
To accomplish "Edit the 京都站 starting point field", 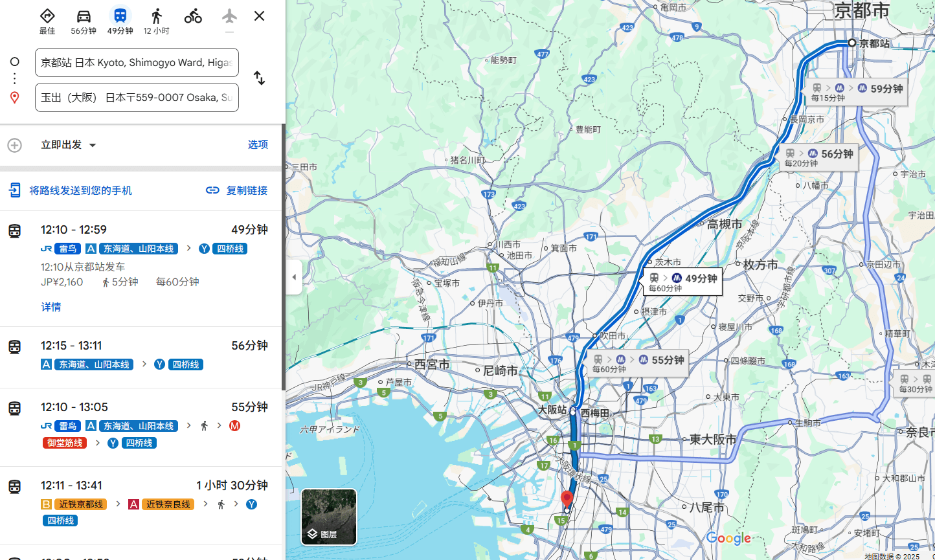I will click(x=137, y=63).
